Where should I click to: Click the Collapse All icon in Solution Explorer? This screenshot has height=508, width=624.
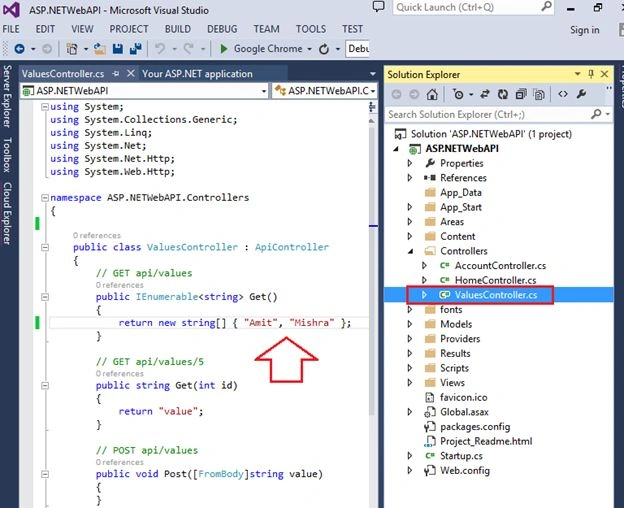click(521, 94)
